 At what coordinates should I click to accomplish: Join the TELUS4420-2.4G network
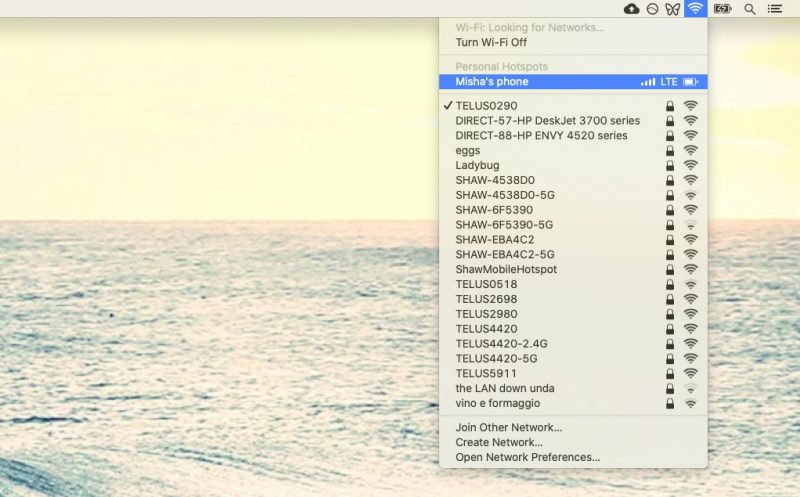(x=573, y=343)
